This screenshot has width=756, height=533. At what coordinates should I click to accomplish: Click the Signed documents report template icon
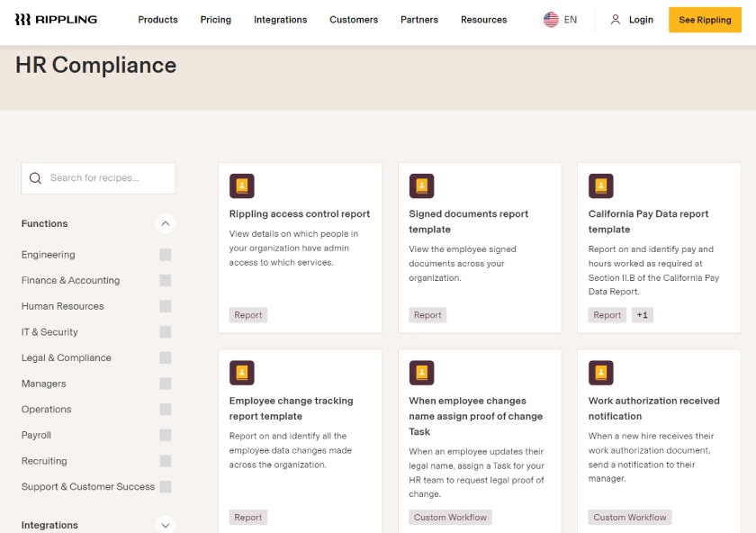tap(422, 186)
